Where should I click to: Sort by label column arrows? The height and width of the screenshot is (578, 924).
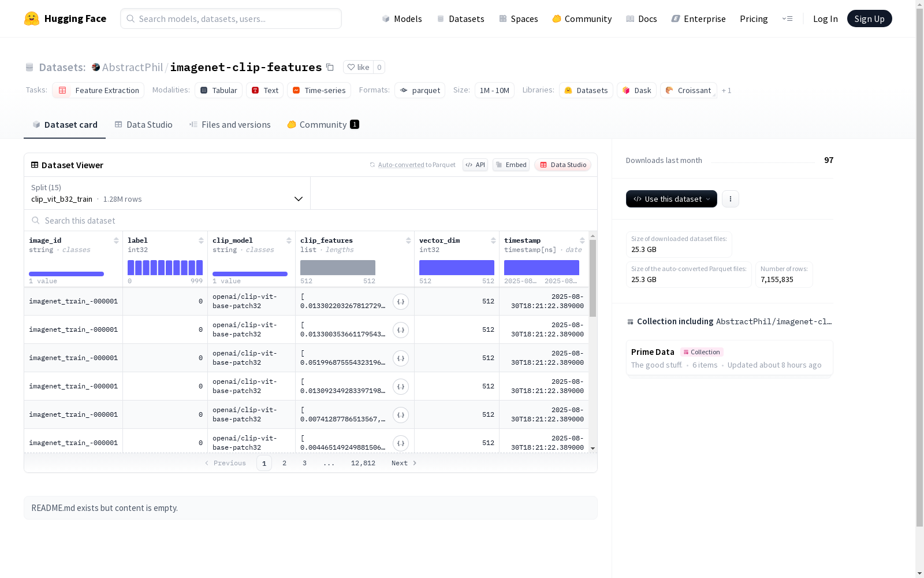pyautogui.click(x=201, y=240)
